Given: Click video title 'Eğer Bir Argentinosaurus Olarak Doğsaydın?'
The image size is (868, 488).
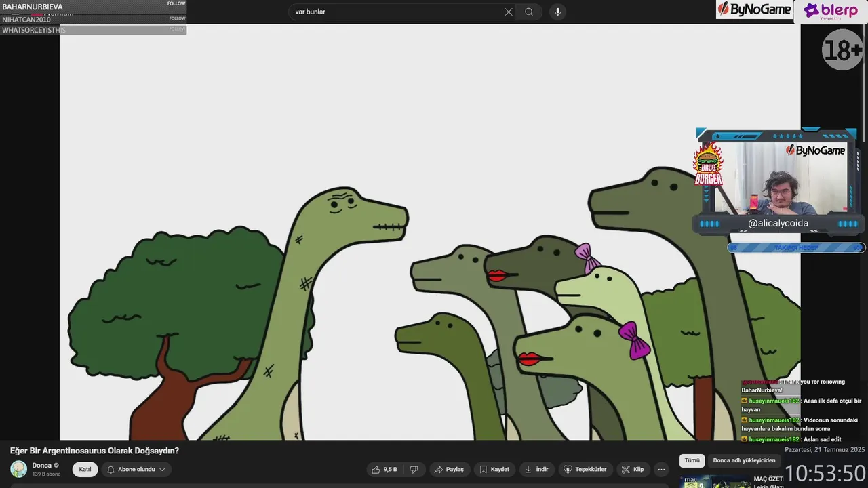Looking at the screenshot, I should point(94,451).
